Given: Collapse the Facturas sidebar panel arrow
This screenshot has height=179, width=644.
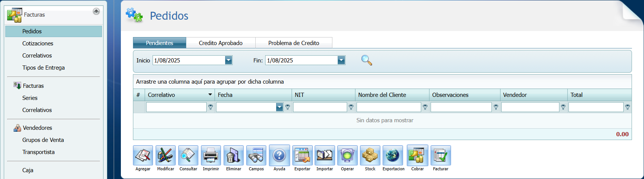Looking at the screenshot, I should pyautogui.click(x=96, y=11).
